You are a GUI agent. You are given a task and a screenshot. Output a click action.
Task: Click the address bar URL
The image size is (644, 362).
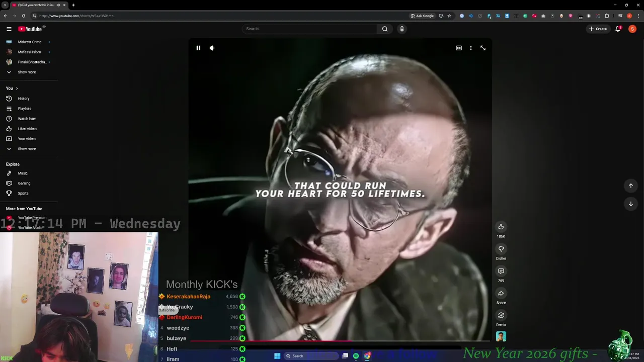pos(76,16)
